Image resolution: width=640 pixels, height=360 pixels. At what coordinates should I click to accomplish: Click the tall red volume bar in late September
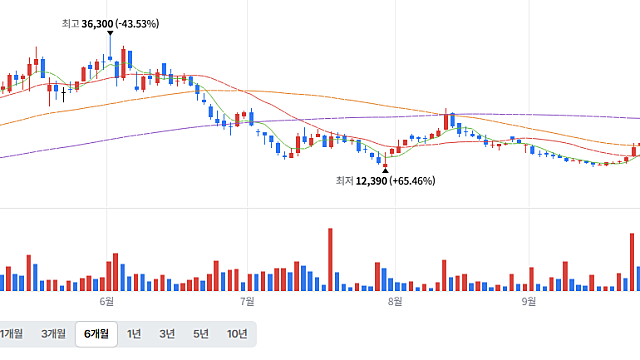[x=632, y=262]
